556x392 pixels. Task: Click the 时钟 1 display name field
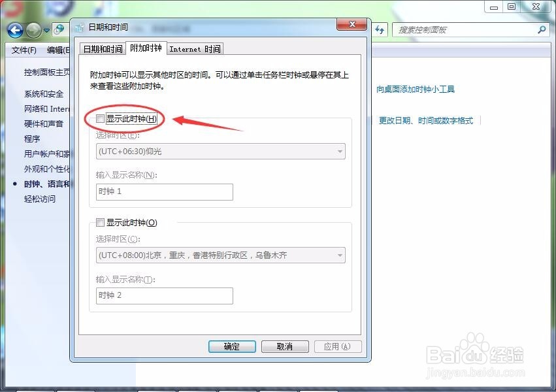163,192
